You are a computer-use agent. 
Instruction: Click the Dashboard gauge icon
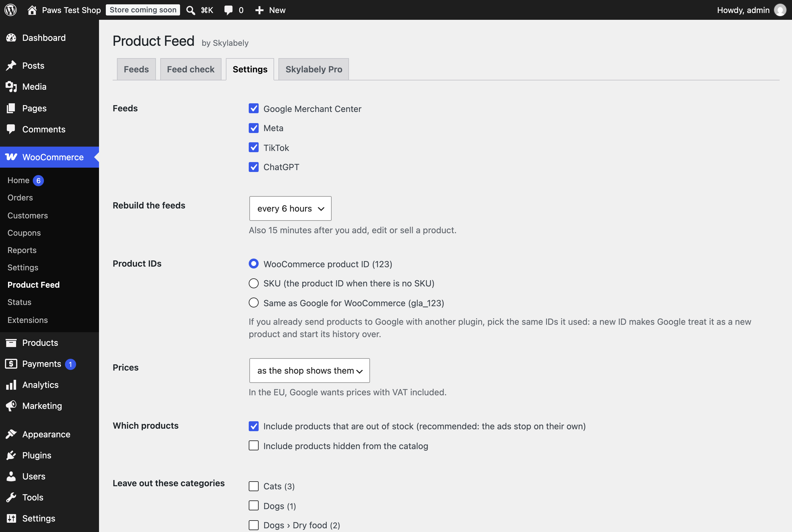[11, 38]
